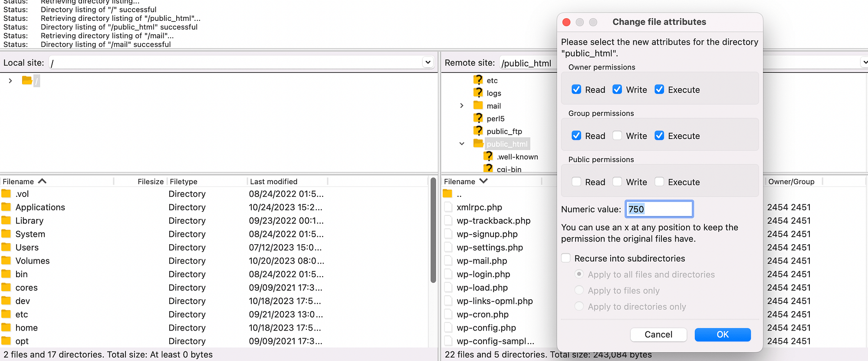Click the unknown icon beside perl5

click(478, 118)
